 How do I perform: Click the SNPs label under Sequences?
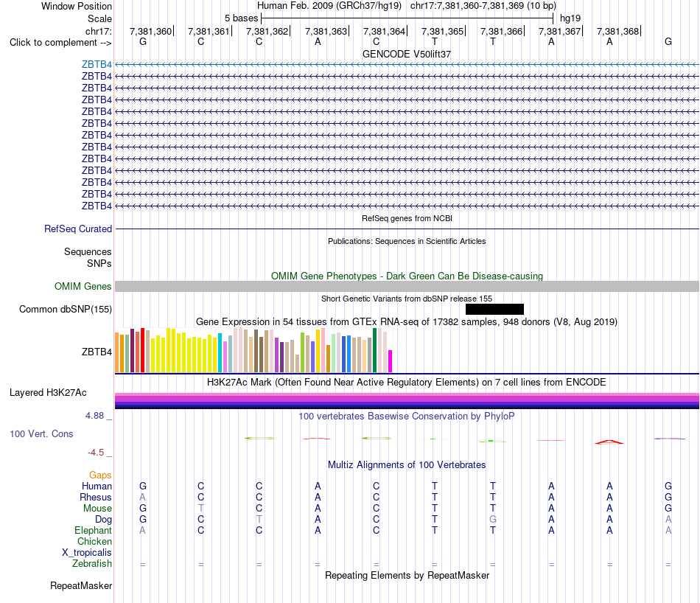[99, 263]
